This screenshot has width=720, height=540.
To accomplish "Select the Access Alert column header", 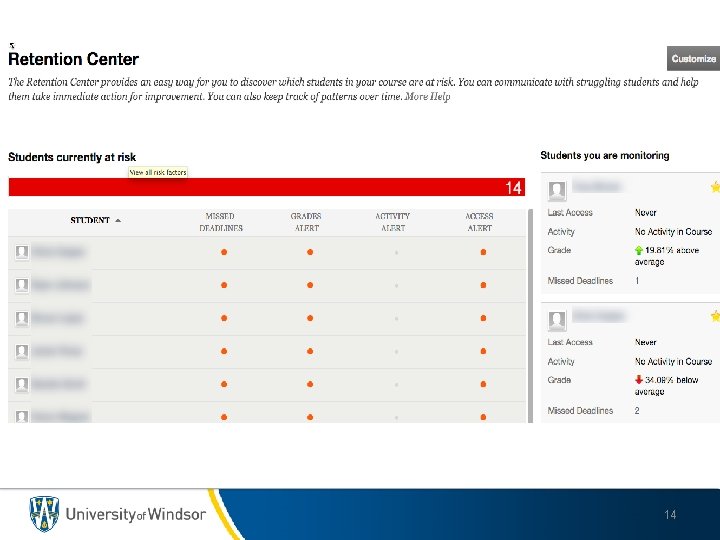I will coord(479,222).
